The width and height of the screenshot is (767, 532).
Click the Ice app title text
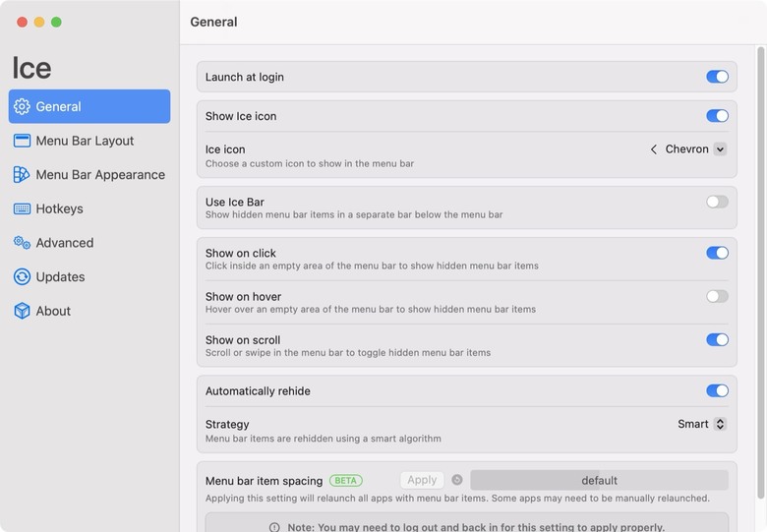(x=31, y=68)
